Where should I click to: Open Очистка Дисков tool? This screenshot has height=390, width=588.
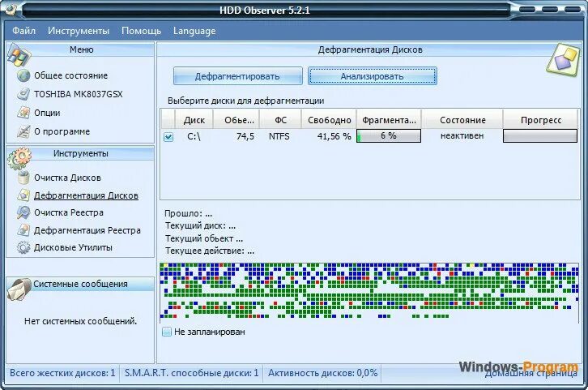click(67, 178)
